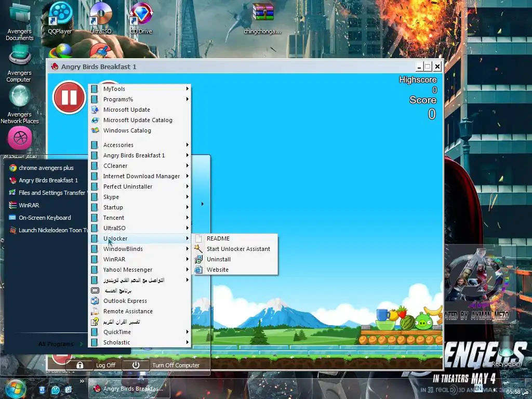Expand the Accessories submenu
Image resolution: width=532 pixels, height=399 pixels.
tap(140, 145)
